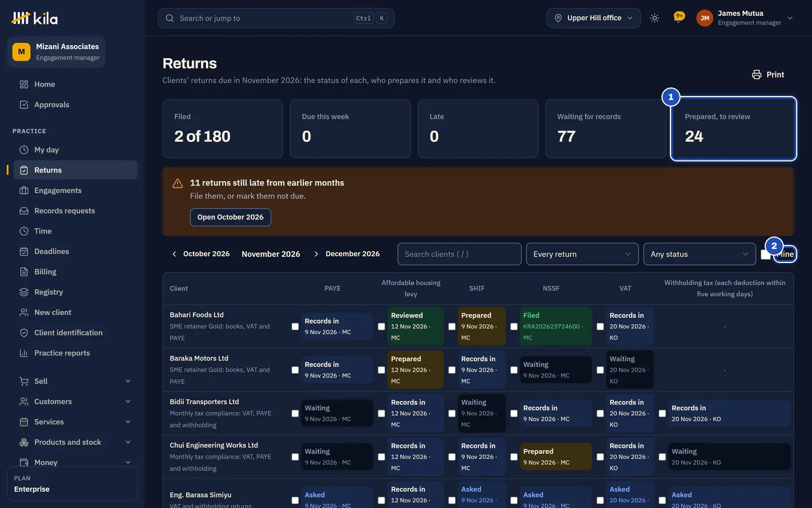Check the Baraka Motors VAT checkbox
812x508 pixels.
coord(600,370)
